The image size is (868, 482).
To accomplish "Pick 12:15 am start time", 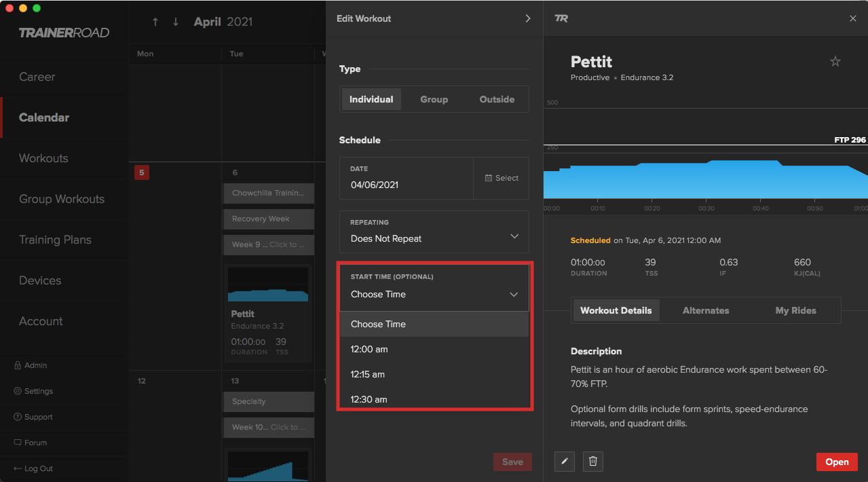I will coord(434,374).
